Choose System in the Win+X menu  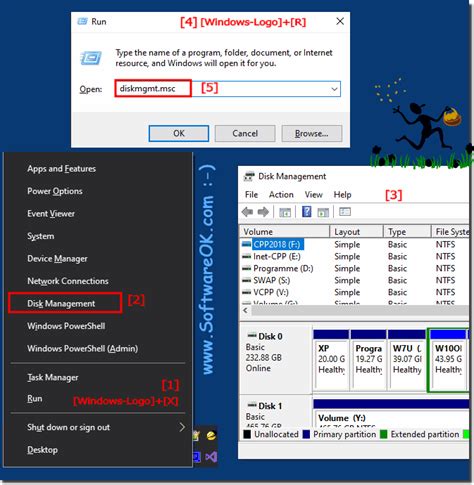pos(41,236)
